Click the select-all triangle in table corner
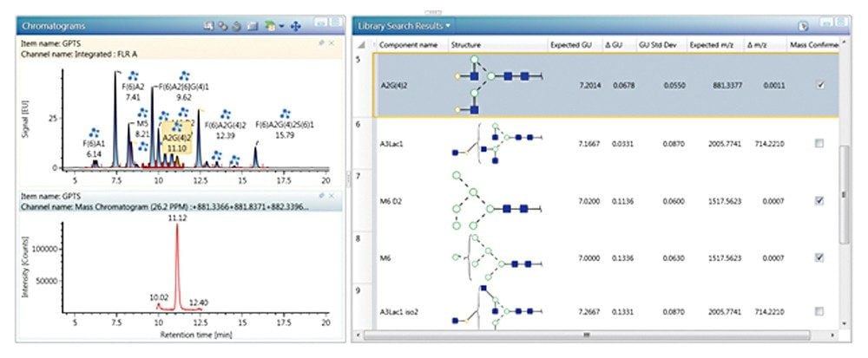868x358 pixels. pyautogui.click(x=362, y=45)
